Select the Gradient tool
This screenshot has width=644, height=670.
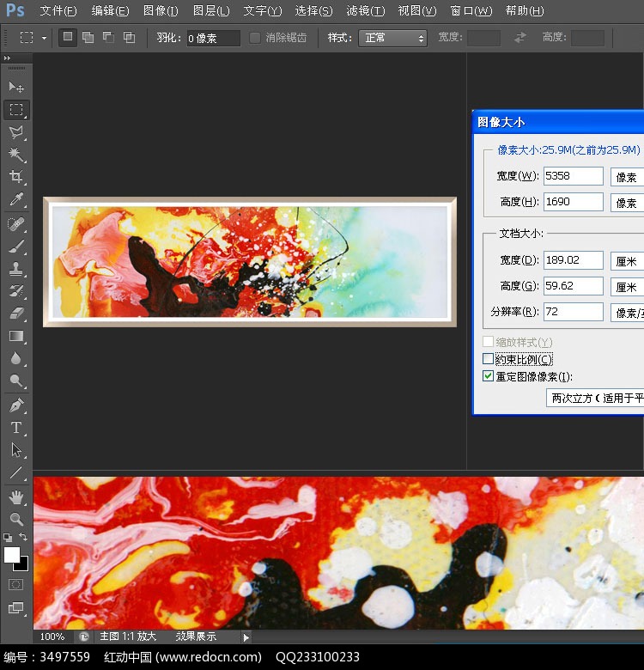point(16,336)
